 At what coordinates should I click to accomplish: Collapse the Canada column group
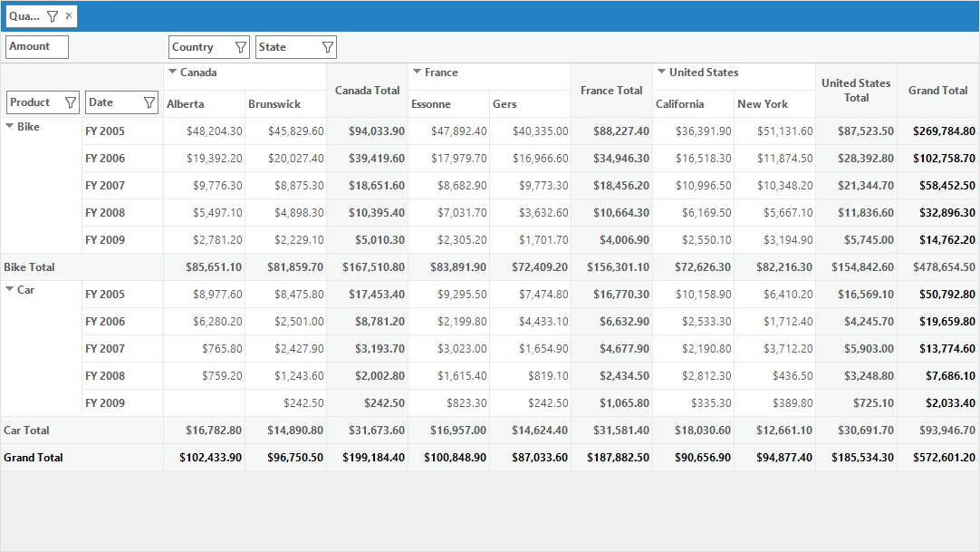(172, 72)
